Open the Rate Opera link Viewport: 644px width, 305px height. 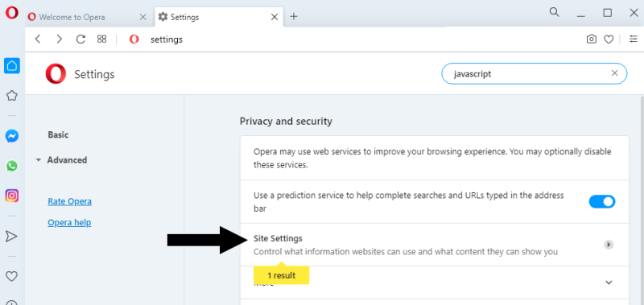pyautogui.click(x=69, y=201)
